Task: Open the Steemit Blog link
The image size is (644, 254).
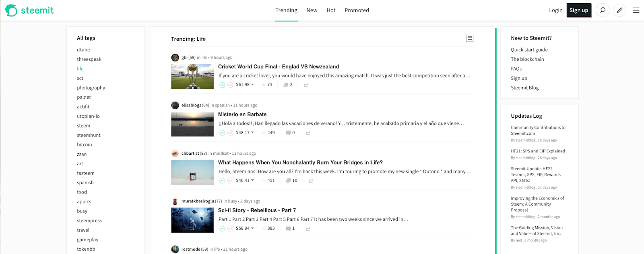Action: (x=524, y=87)
